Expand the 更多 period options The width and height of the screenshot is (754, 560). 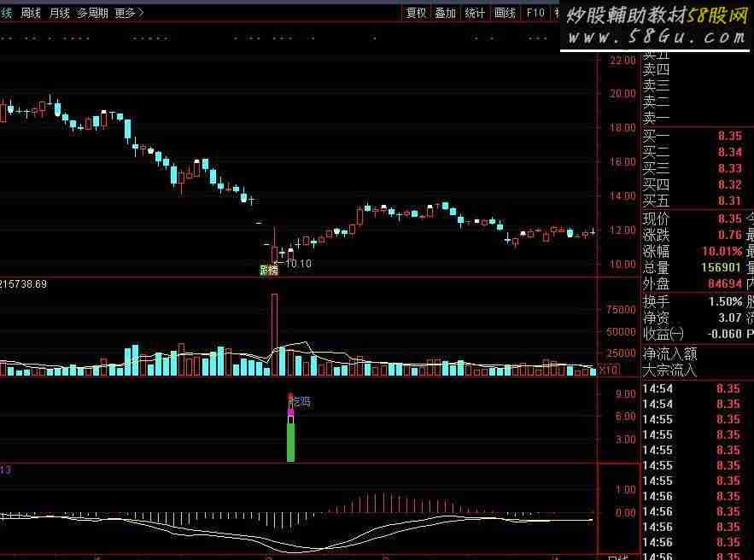coord(129,13)
